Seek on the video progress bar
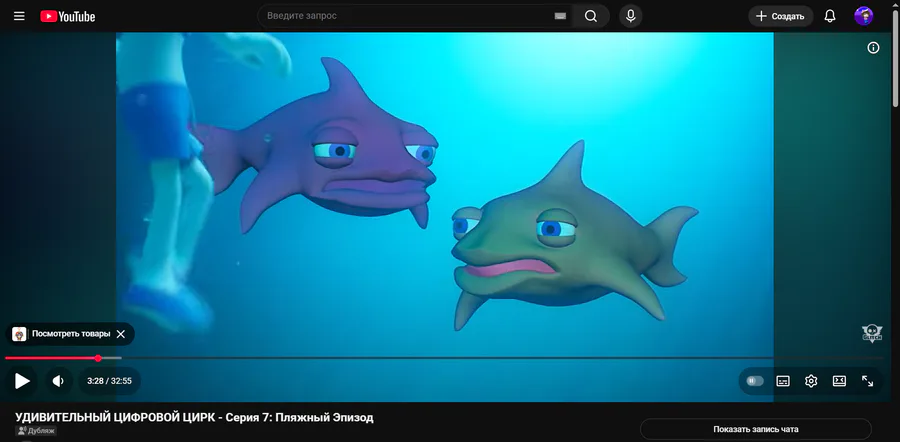This screenshot has height=442, width=900. tap(444, 358)
